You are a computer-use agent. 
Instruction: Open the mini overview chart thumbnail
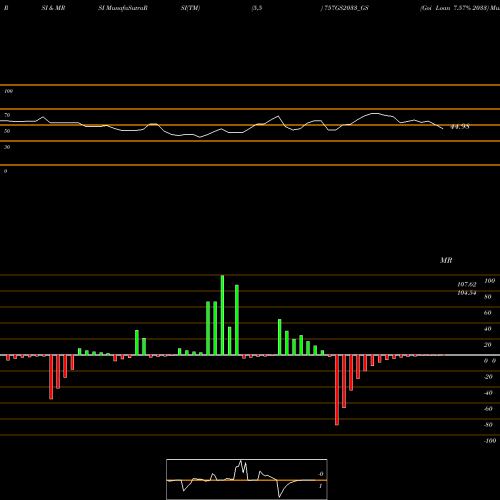[x=247, y=479]
